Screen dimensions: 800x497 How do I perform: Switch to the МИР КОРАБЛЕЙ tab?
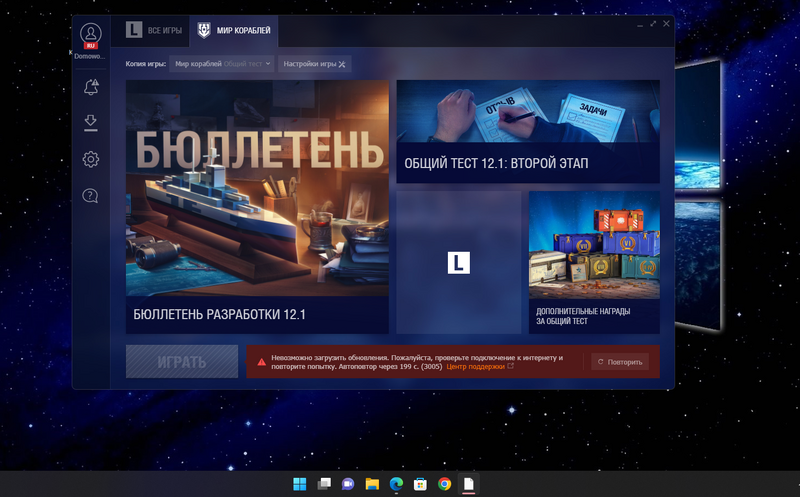click(x=234, y=30)
